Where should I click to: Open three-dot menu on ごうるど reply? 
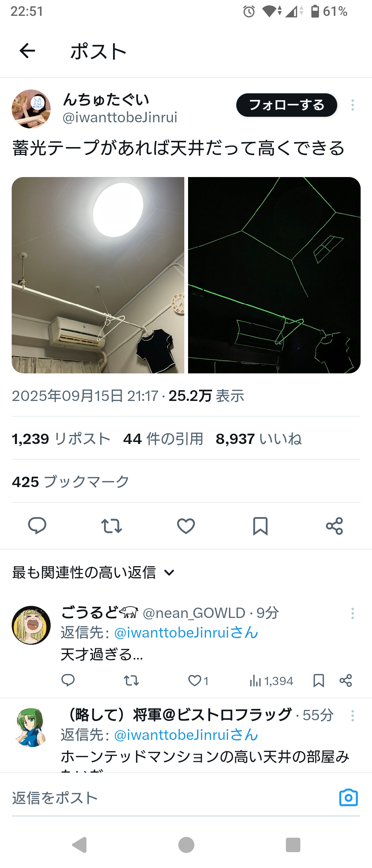[x=352, y=613]
